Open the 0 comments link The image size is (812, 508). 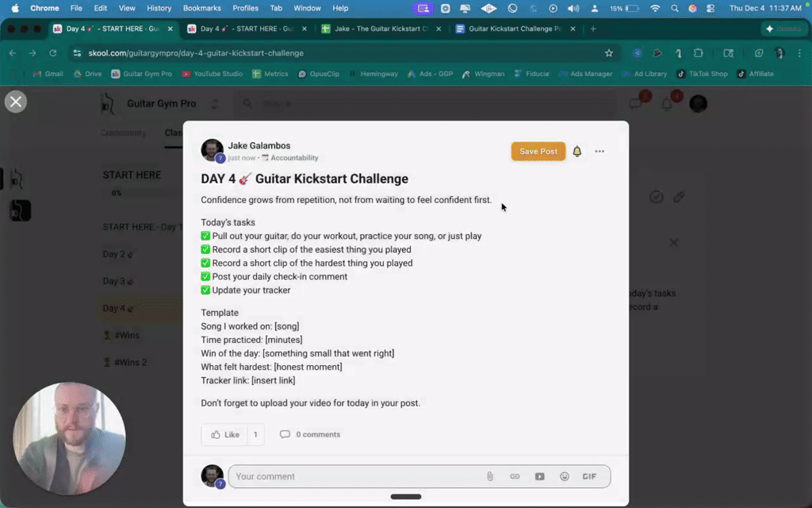point(309,434)
